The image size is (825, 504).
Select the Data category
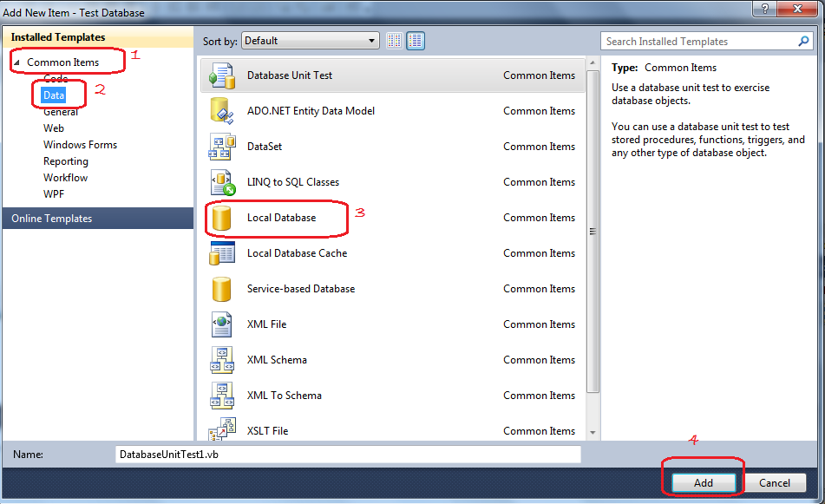tap(54, 95)
